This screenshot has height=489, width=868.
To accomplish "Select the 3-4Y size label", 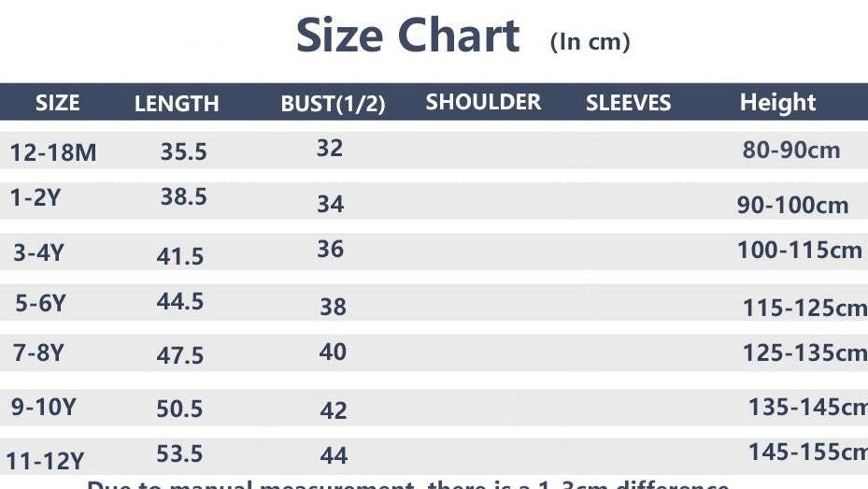I will pos(38,252).
